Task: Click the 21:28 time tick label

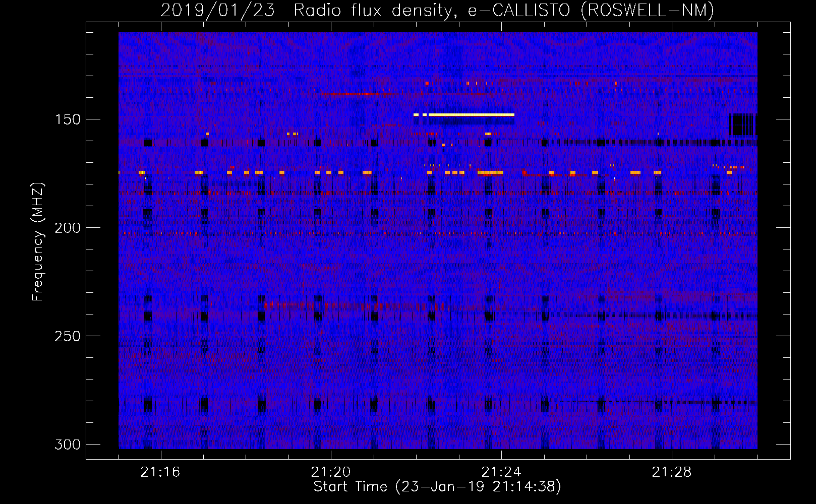Action: click(672, 472)
